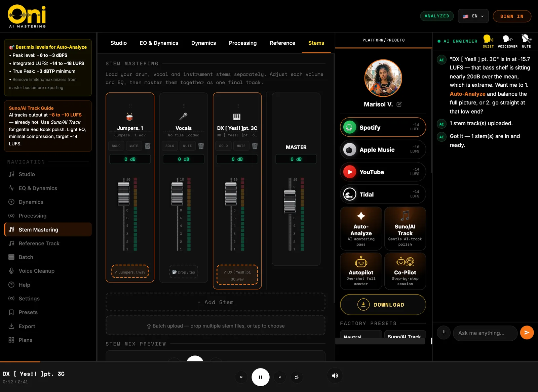Toggle SOLO on Vocals stem
This screenshot has width=538, height=392.
click(x=170, y=146)
